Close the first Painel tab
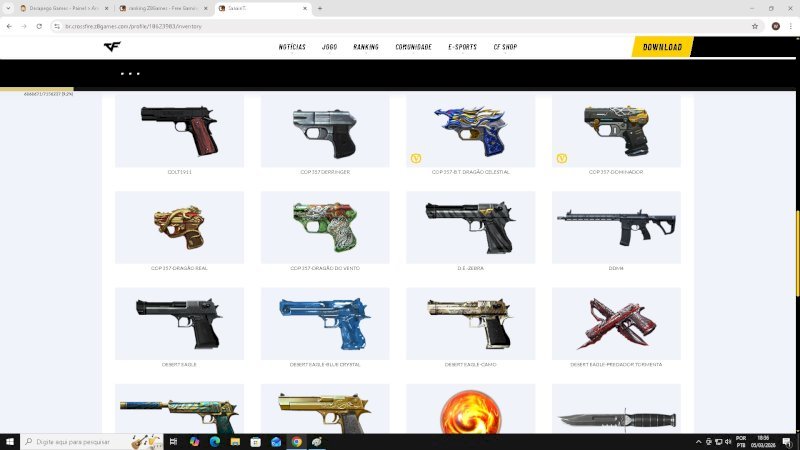The width and height of the screenshot is (800, 450). [x=107, y=8]
